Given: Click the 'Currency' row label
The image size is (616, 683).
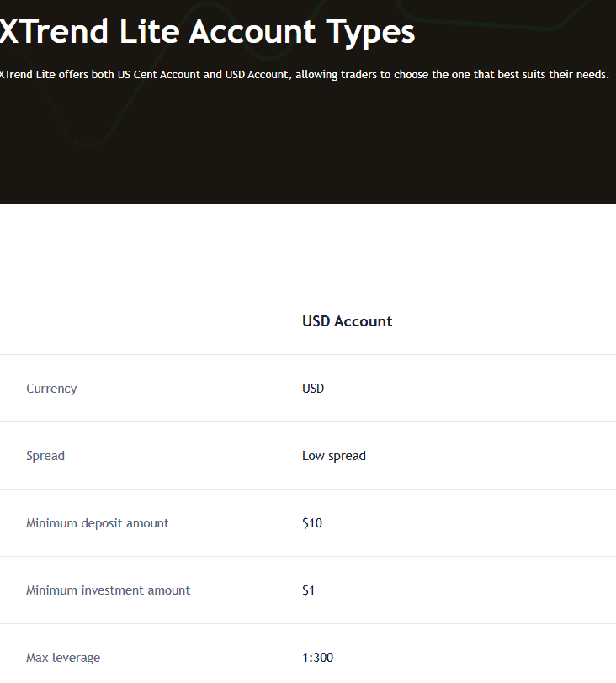Looking at the screenshot, I should (51, 389).
